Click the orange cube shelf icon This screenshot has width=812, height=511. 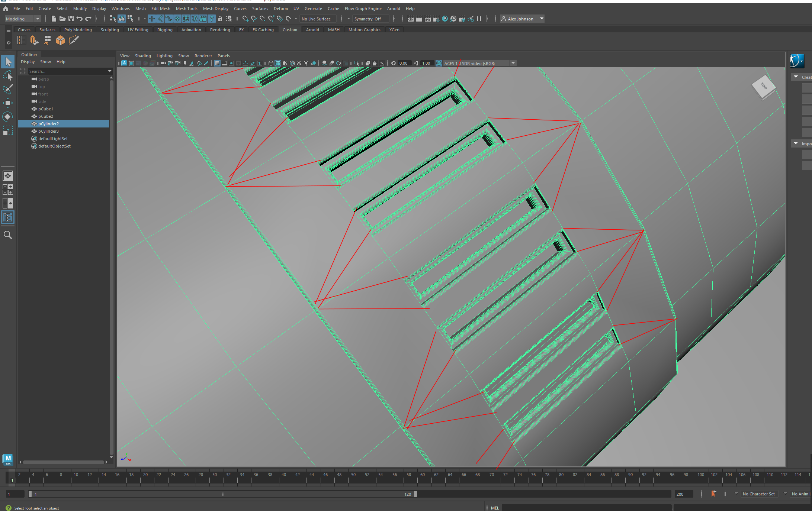(60, 40)
